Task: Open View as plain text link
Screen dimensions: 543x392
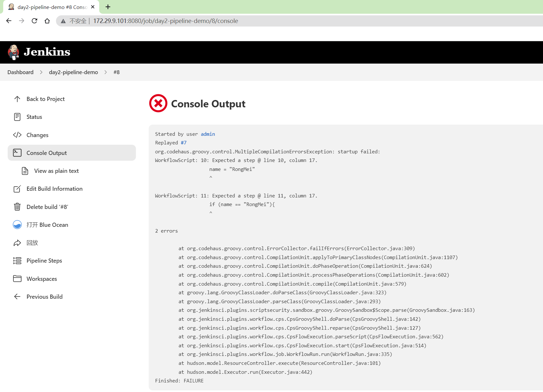Action: [x=56, y=171]
